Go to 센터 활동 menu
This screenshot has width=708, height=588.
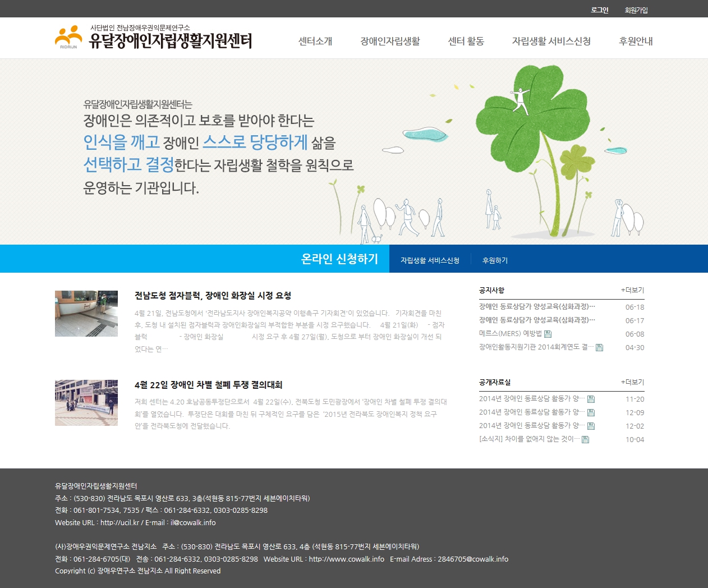466,41
